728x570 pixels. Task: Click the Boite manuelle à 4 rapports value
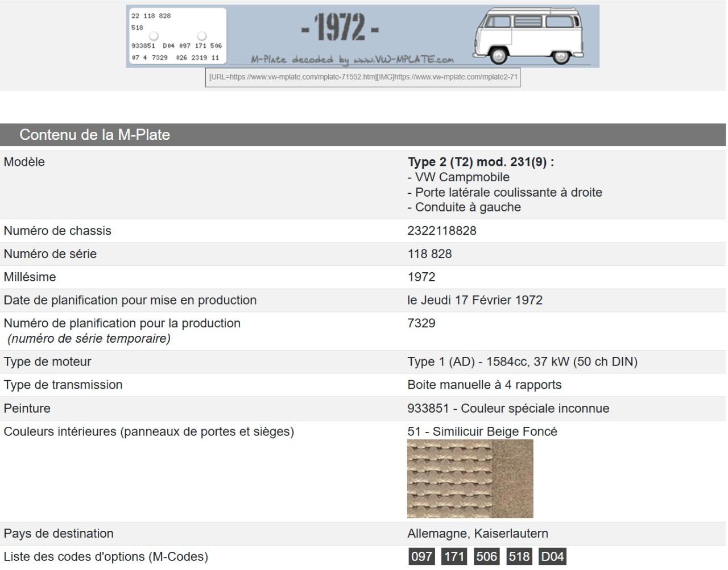coord(484,385)
